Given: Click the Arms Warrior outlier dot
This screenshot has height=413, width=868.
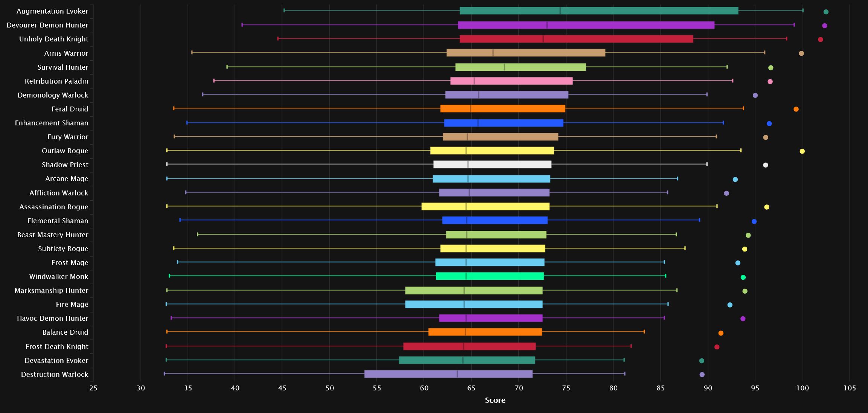Looking at the screenshot, I should point(801,53).
